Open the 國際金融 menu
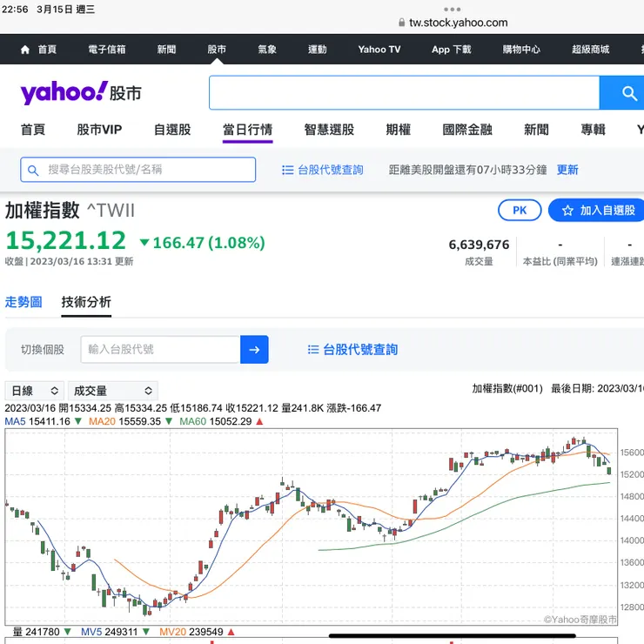 [467, 130]
